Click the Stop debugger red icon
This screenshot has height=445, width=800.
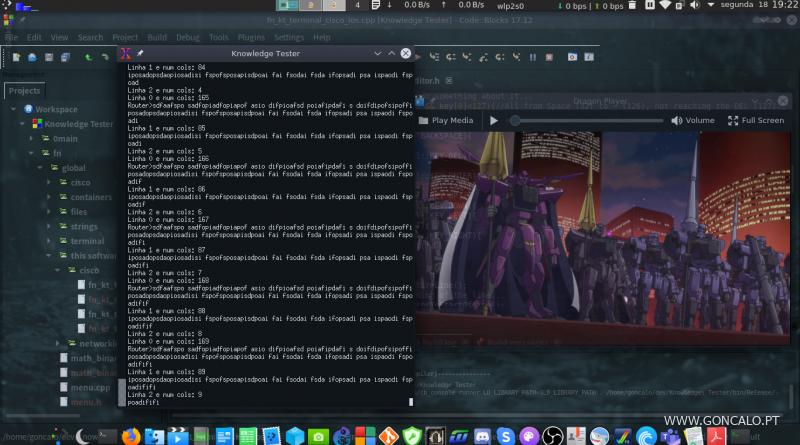549,57
